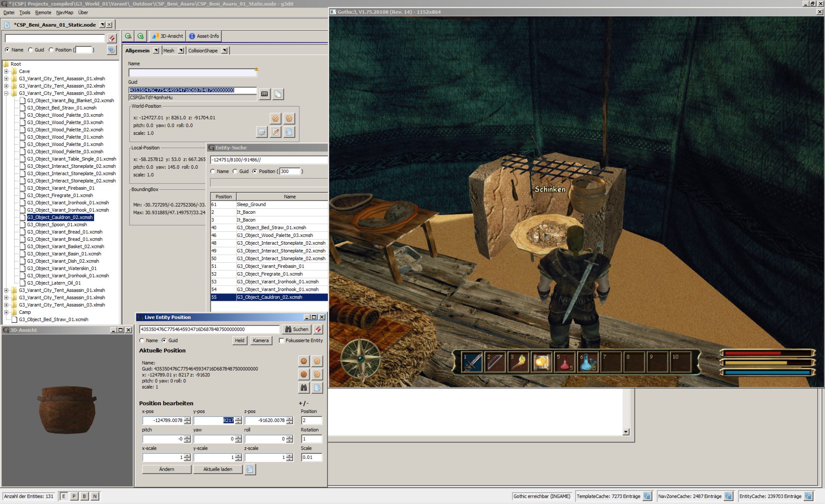The height and width of the screenshot is (504, 825).
Task: Click second-row bitten cookie icon in Aktuelle Position
Action: pos(317,374)
